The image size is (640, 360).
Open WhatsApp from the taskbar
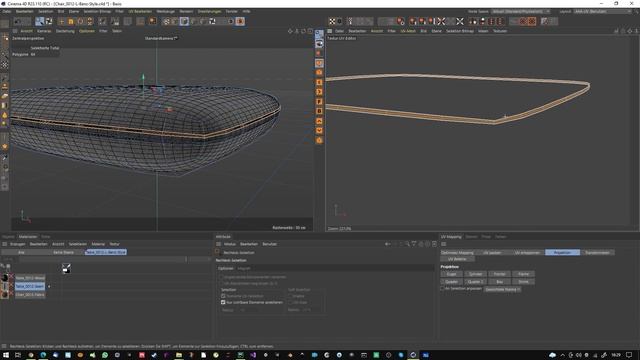point(105,355)
